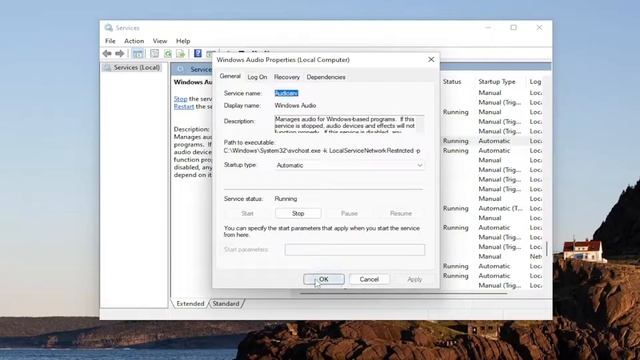Click inside the Description text box
Screen dimensions: 640x360
click(x=345, y=124)
